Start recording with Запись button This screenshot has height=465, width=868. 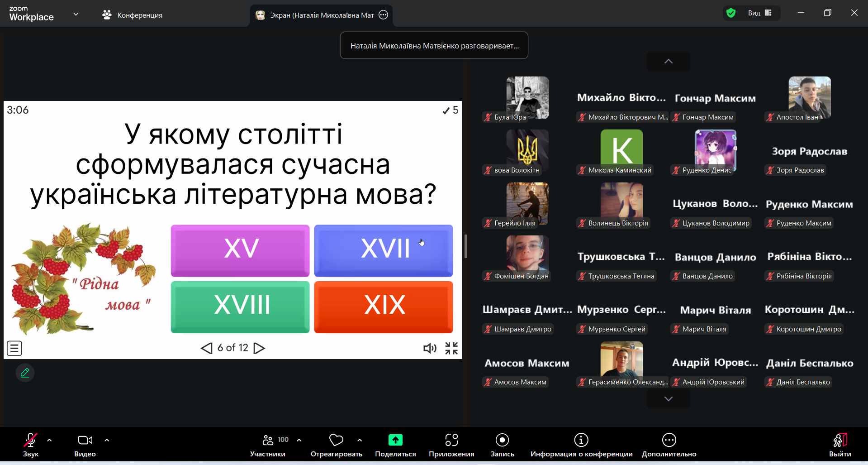tap(502, 445)
